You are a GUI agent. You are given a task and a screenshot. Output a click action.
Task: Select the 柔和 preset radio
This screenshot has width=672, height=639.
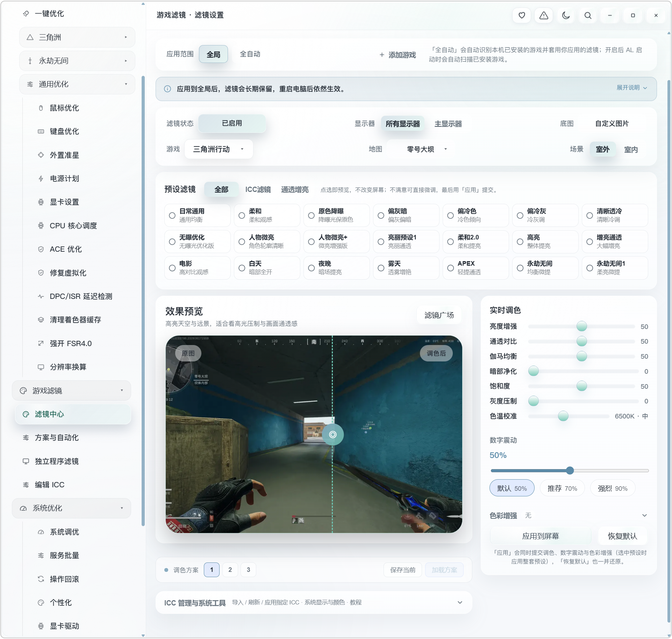pos(242,215)
